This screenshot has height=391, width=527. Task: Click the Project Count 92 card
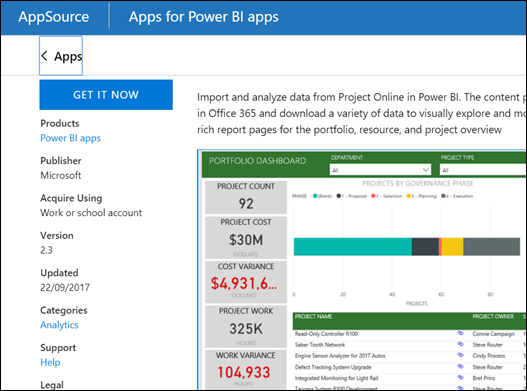(246, 197)
